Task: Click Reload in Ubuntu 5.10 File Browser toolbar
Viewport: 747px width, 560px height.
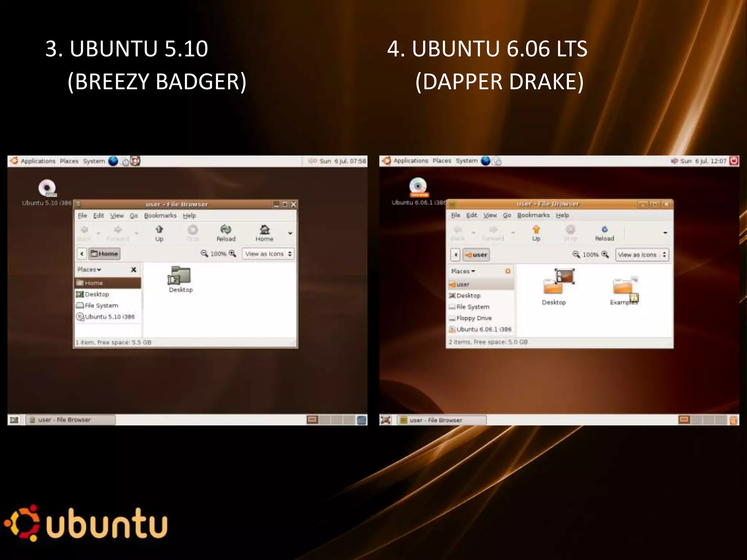Action: click(x=226, y=233)
